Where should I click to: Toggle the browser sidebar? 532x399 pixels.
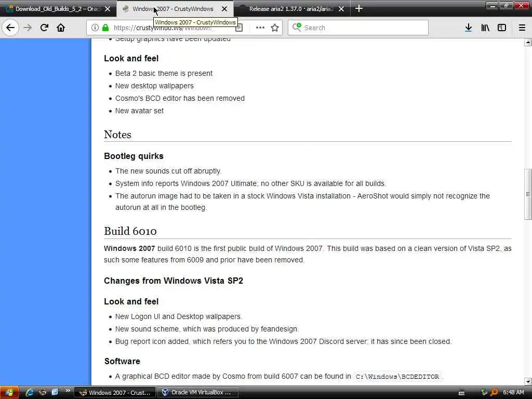(502, 28)
